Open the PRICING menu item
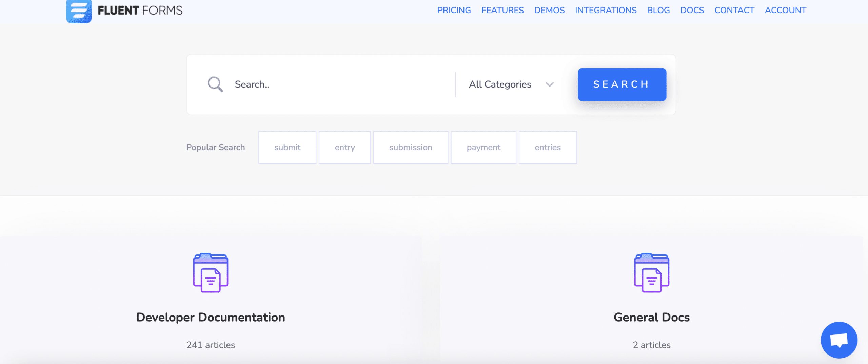868x364 pixels. 454,10
